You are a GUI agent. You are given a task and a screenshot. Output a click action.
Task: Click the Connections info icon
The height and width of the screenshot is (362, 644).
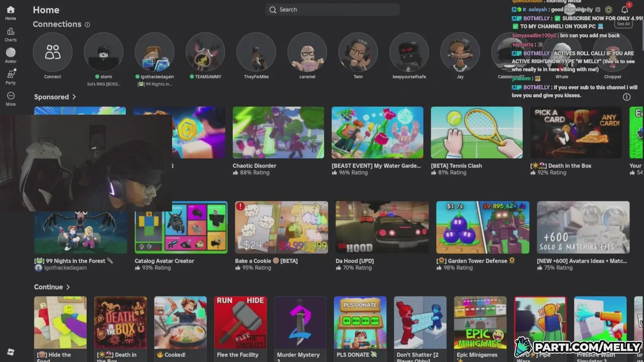pyautogui.click(x=87, y=25)
